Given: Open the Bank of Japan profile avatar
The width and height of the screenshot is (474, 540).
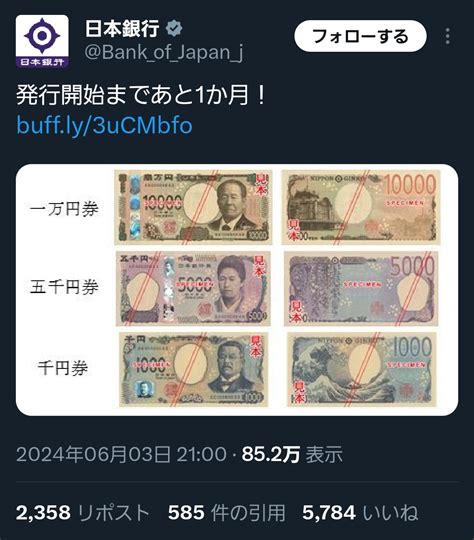Looking at the screenshot, I should (x=42, y=41).
